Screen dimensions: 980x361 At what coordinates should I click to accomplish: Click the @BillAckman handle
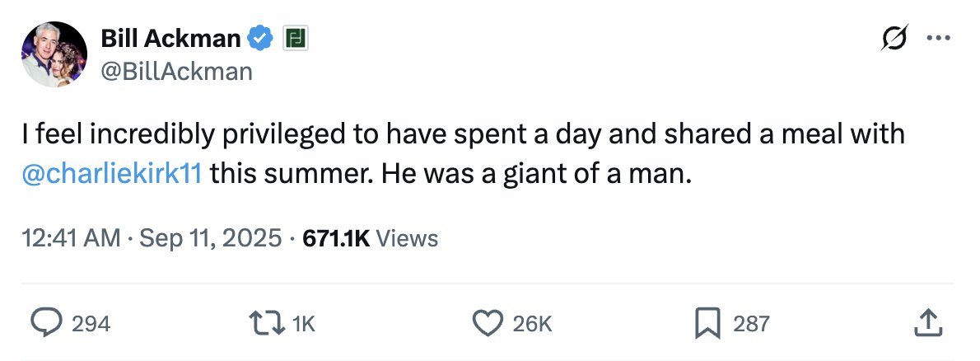(x=175, y=72)
